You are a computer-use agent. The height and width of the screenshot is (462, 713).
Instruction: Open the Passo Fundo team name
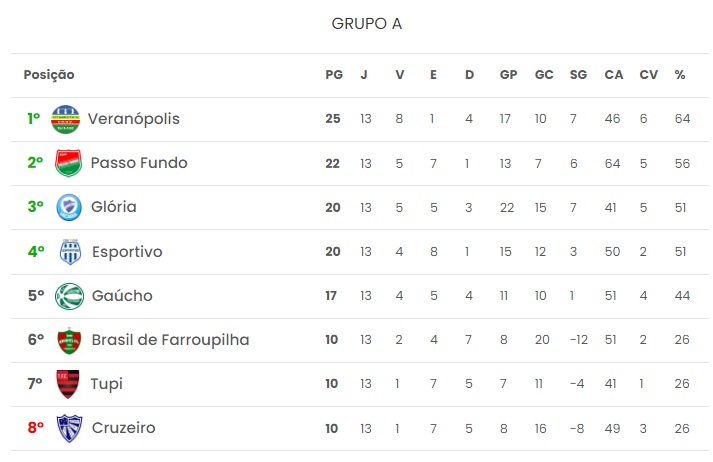pyautogui.click(x=139, y=163)
